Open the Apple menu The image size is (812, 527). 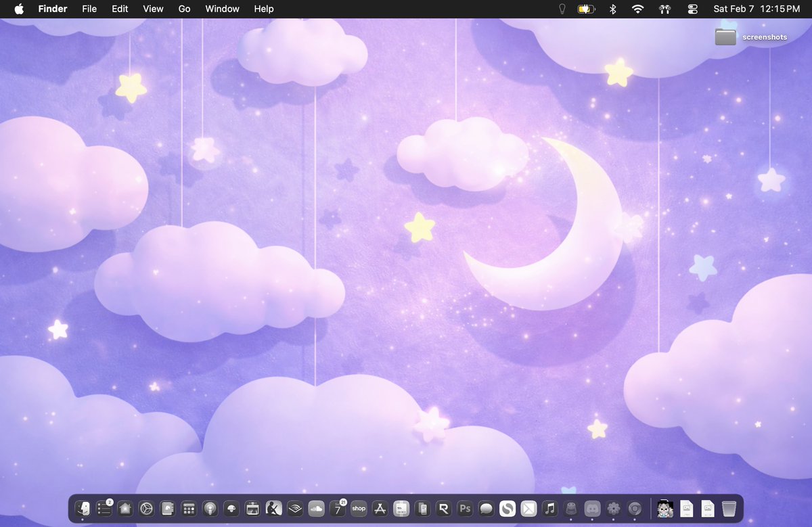19,9
